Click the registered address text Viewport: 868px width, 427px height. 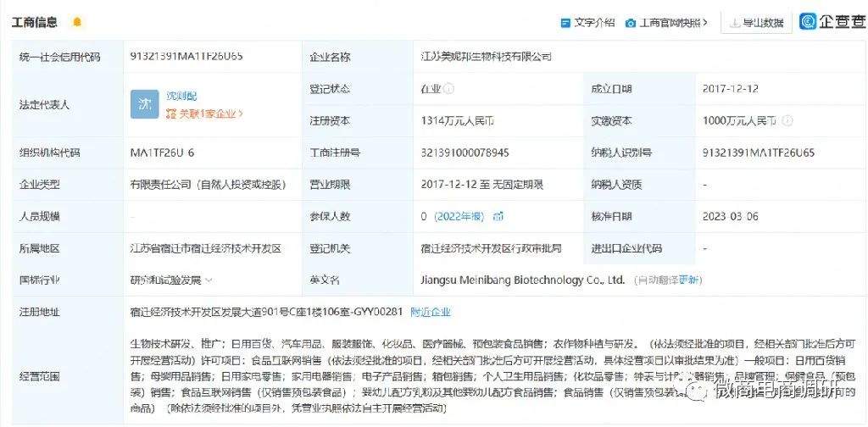pos(266,313)
